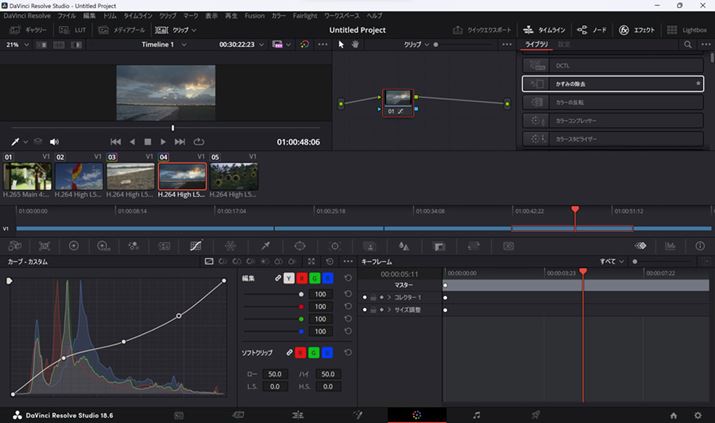
Task: Open the Power Window palette
Action: click(x=299, y=245)
